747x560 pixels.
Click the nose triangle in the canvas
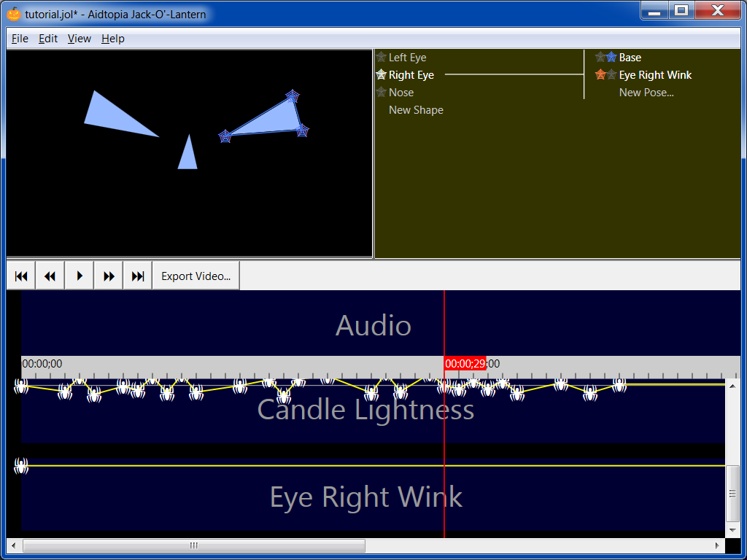(189, 156)
